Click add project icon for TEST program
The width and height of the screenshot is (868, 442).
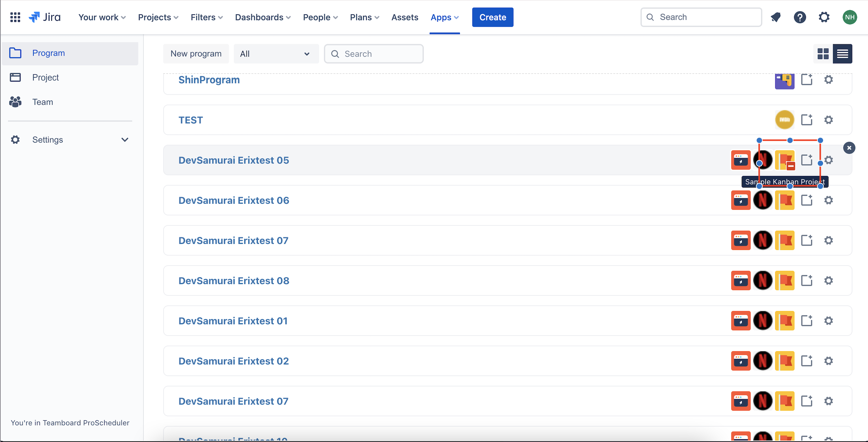pos(807,120)
